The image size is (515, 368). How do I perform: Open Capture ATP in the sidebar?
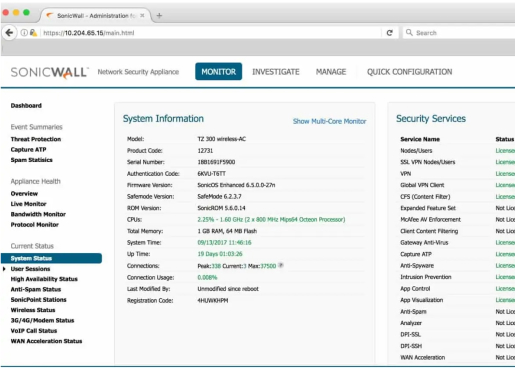[28, 149]
